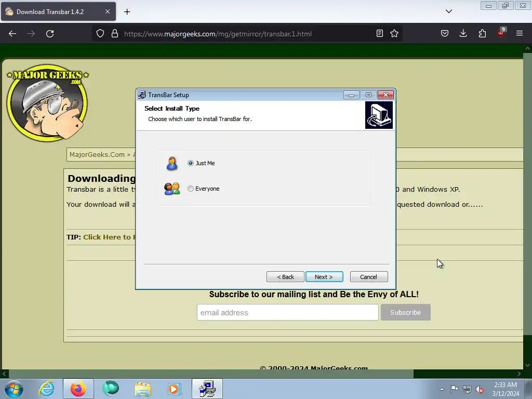Go back one page in Firefox
The image size is (532, 399).
pos(12,34)
